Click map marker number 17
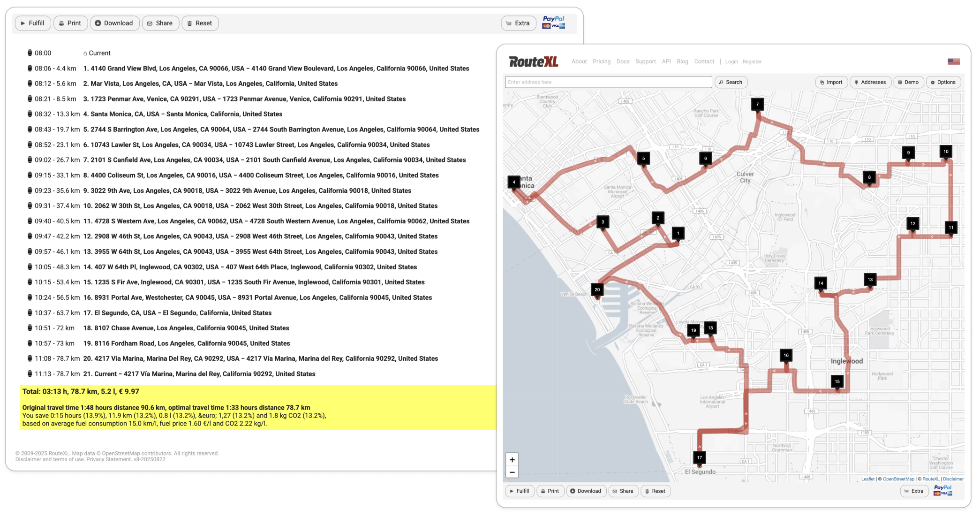This screenshot has width=980, height=518. coord(699,457)
